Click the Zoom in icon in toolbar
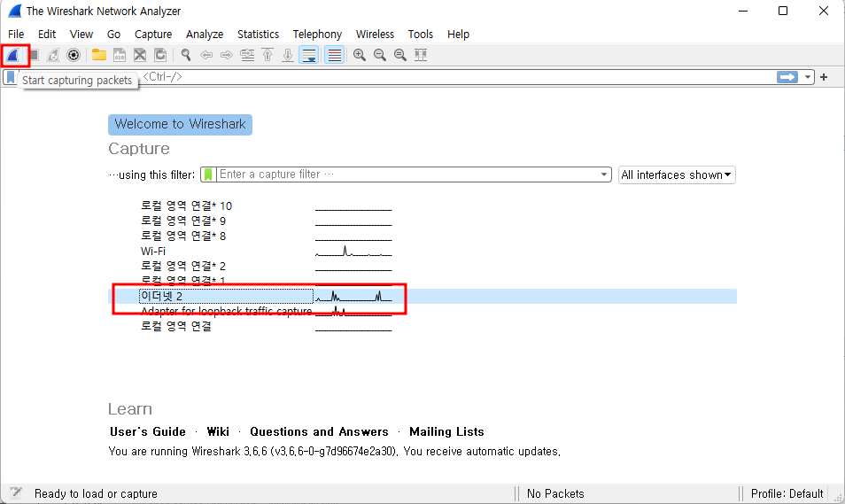Image resolution: width=845 pixels, height=504 pixels. (360, 55)
